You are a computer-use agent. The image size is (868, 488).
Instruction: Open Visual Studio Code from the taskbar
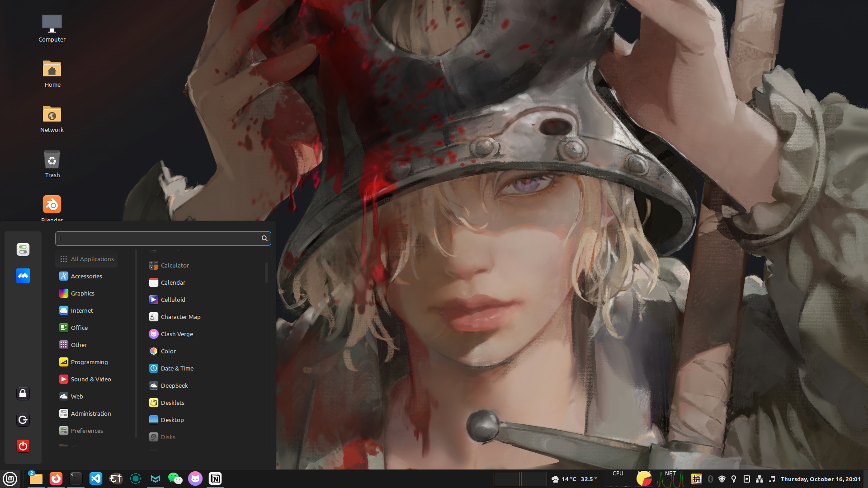point(96,479)
